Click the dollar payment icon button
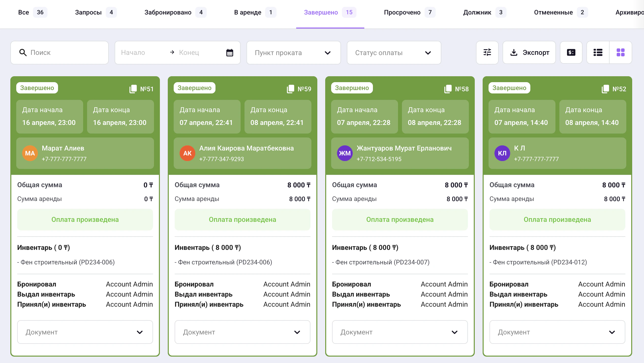 pos(571,52)
